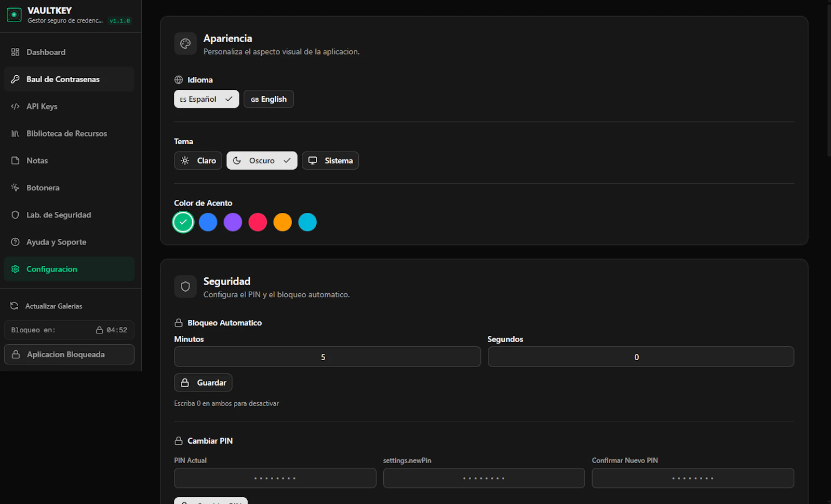Viewport: 831px width, 504px height.
Task: Click the VAULTKEY app title
Action: coord(49,10)
